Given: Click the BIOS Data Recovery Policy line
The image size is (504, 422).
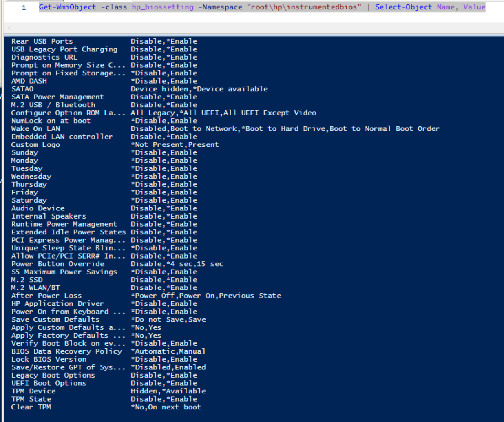Looking at the screenshot, I should coord(66,351).
